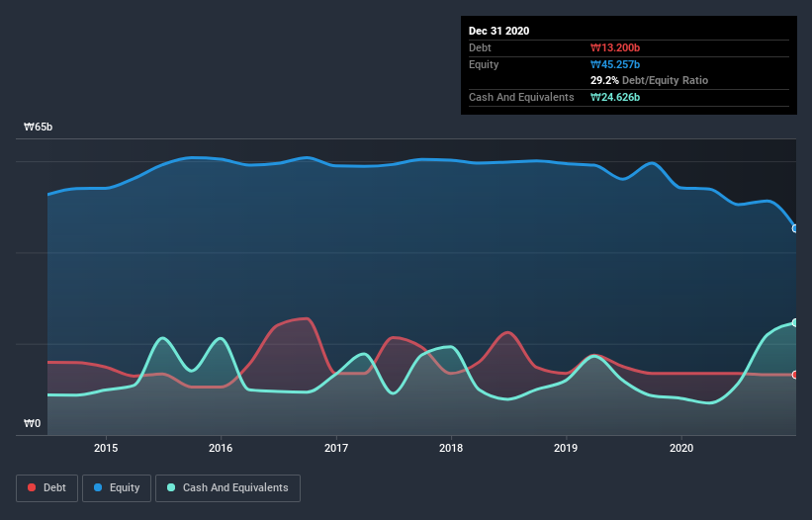The width and height of the screenshot is (812, 520).
Task: Click the red Debt endpoint marker on the chart
Action: 795,375
